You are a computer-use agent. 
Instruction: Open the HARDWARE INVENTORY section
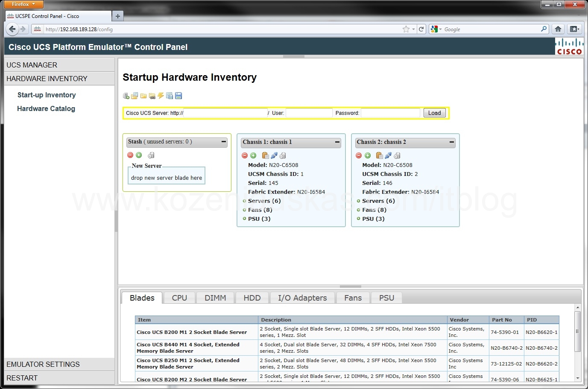tap(59, 79)
